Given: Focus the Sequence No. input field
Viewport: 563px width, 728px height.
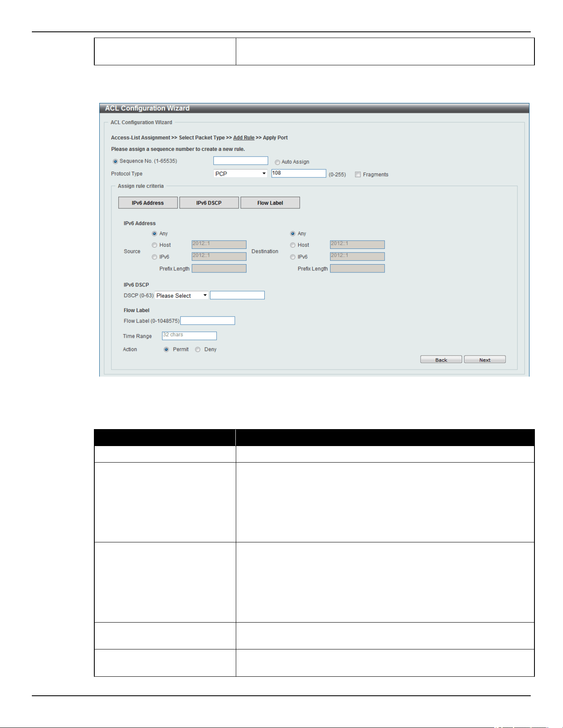Looking at the screenshot, I should (241, 161).
